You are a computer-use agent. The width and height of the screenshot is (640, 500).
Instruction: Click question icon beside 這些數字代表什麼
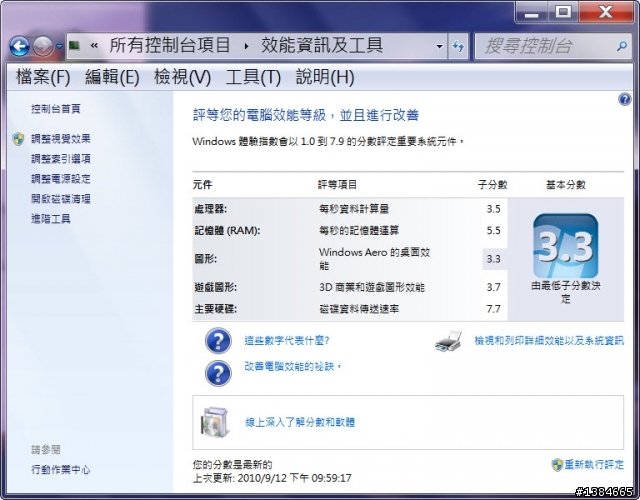pyautogui.click(x=218, y=341)
